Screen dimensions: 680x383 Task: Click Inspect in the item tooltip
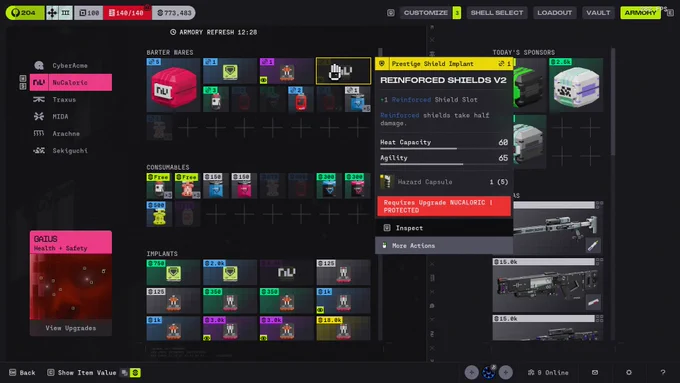(444, 228)
